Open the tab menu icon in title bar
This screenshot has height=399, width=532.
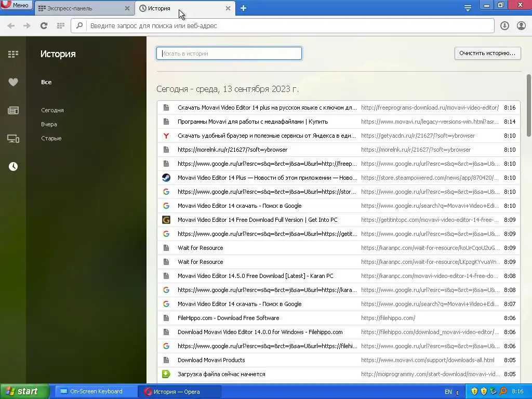click(x=468, y=8)
